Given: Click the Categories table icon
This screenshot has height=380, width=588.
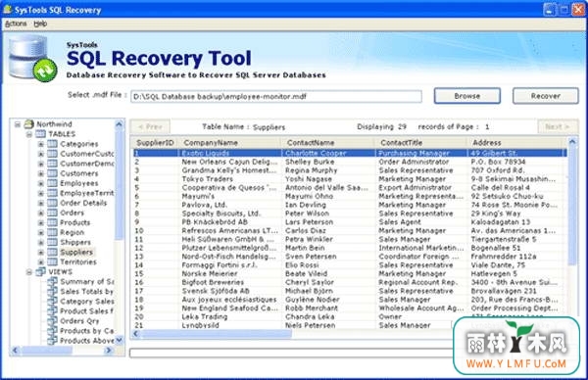Looking at the screenshot, I should pos(52,144).
